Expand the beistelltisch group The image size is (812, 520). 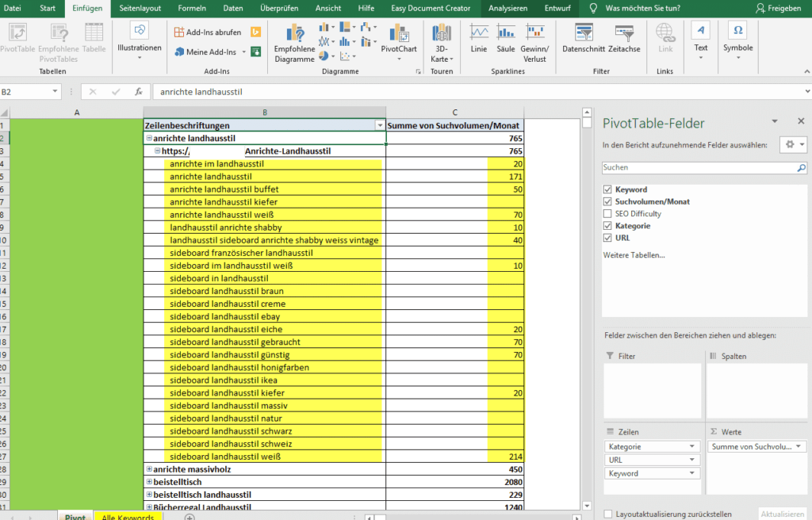(x=149, y=482)
